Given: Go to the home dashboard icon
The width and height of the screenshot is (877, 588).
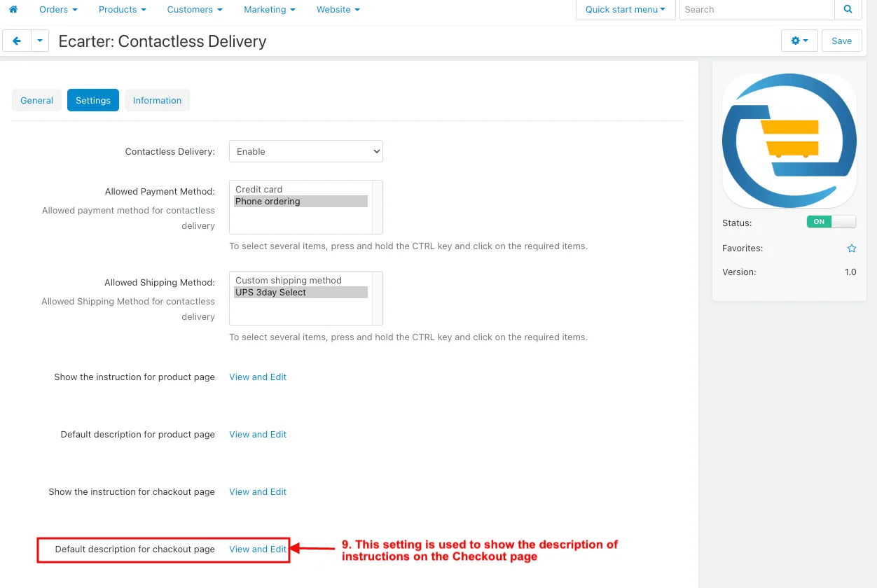Looking at the screenshot, I should [13, 10].
